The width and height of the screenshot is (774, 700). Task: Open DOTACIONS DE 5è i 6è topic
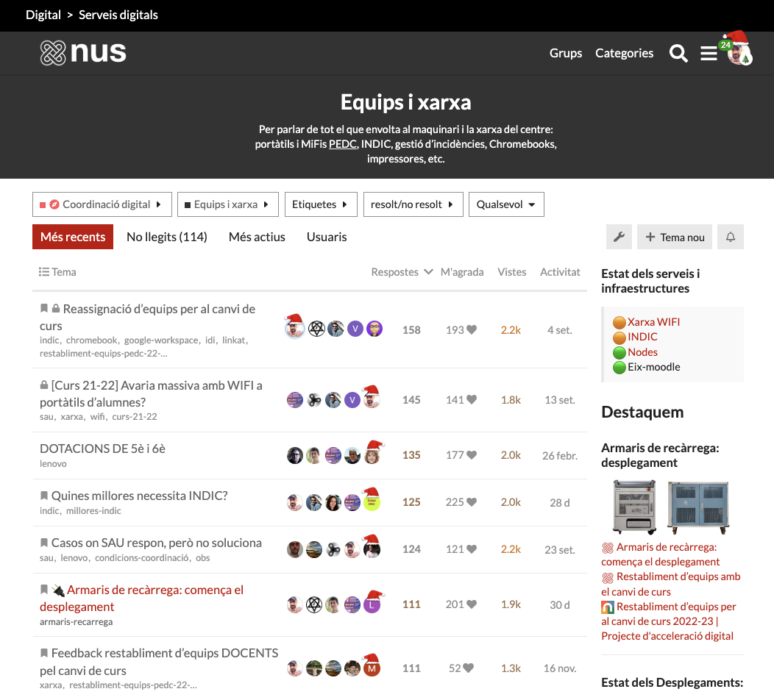(102, 449)
